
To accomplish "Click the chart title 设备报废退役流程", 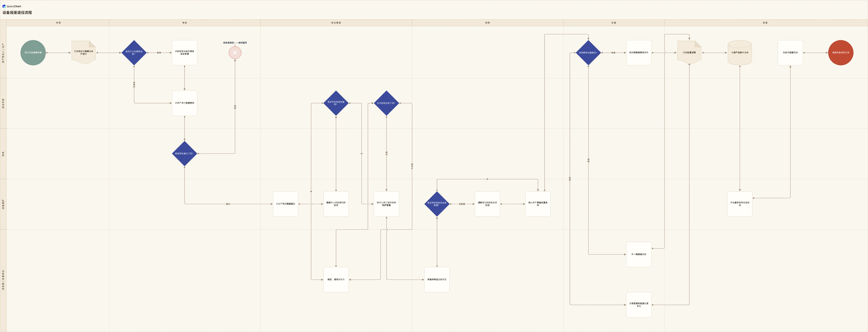I will click(x=17, y=12).
